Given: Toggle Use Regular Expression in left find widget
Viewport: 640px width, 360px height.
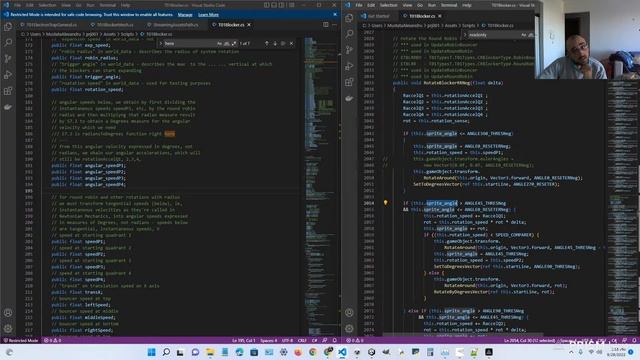Looking at the screenshot, I should [x=234, y=43].
